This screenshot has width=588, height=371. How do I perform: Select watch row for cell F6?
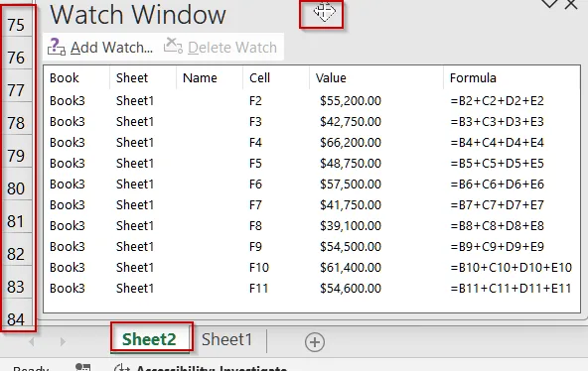[x=312, y=185]
